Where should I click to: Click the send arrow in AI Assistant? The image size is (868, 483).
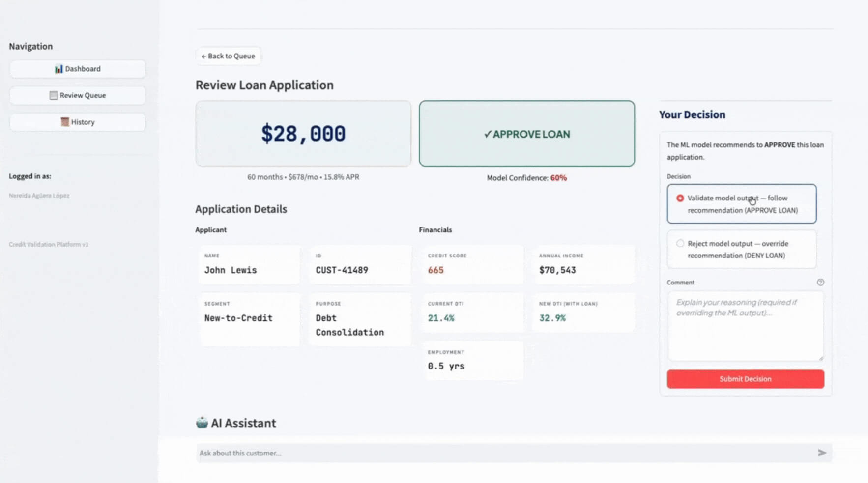point(821,453)
